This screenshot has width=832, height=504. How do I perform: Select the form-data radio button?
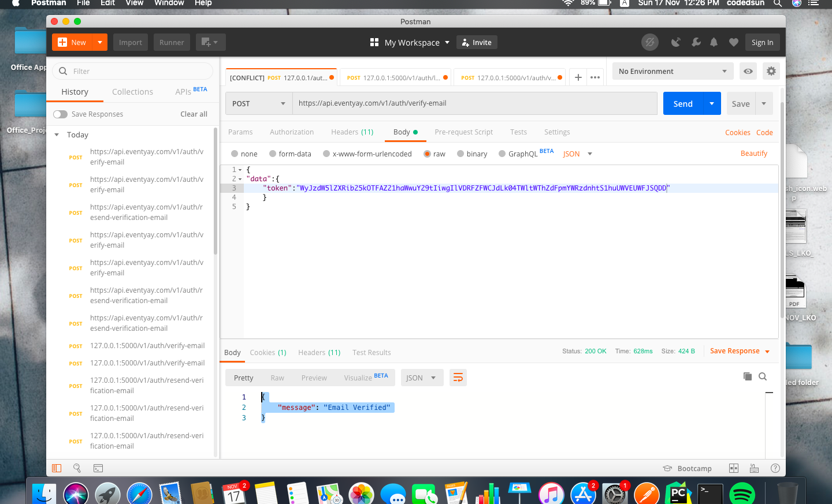coord(273,154)
